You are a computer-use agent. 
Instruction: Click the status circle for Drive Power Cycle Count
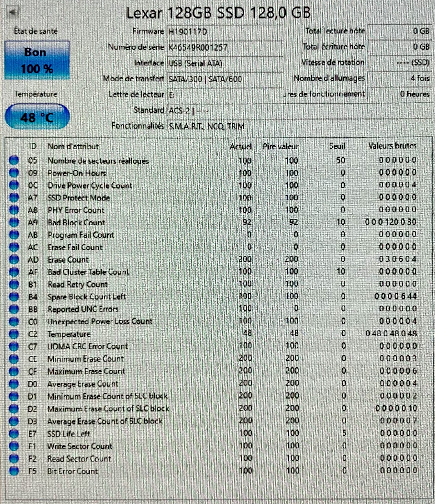coord(14,185)
